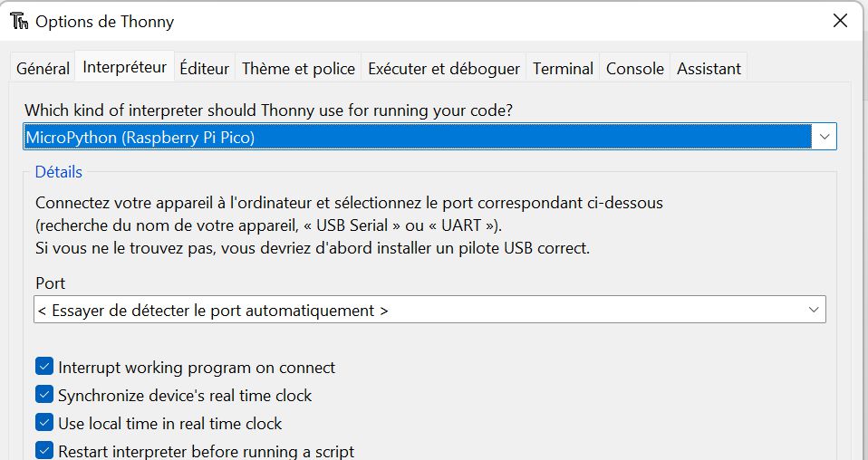This screenshot has width=868, height=460.
Task: Expand the Port dropdown chevron
Action: (x=814, y=310)
